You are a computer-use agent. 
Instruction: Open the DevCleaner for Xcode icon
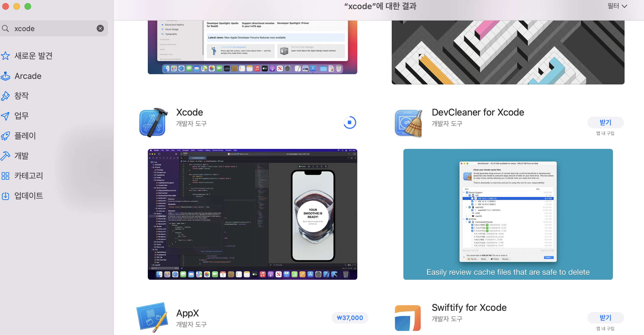point(408,123)
